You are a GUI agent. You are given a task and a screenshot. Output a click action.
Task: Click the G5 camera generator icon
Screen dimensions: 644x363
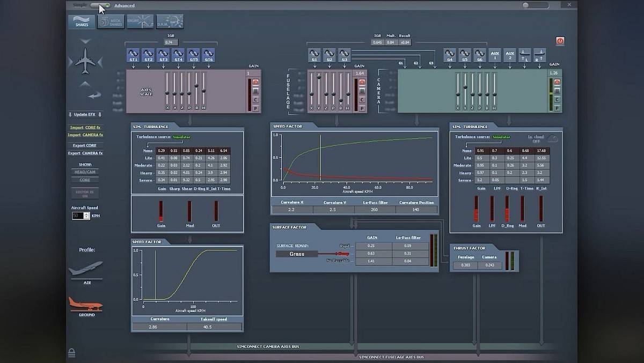(464, 55)
